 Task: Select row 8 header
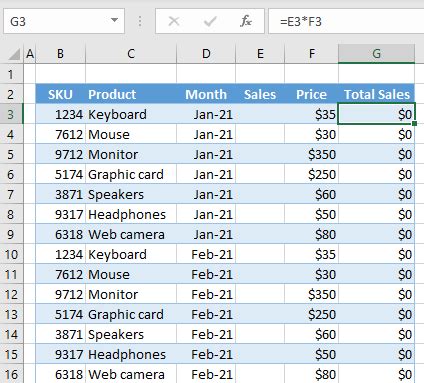tap(11, 214)
